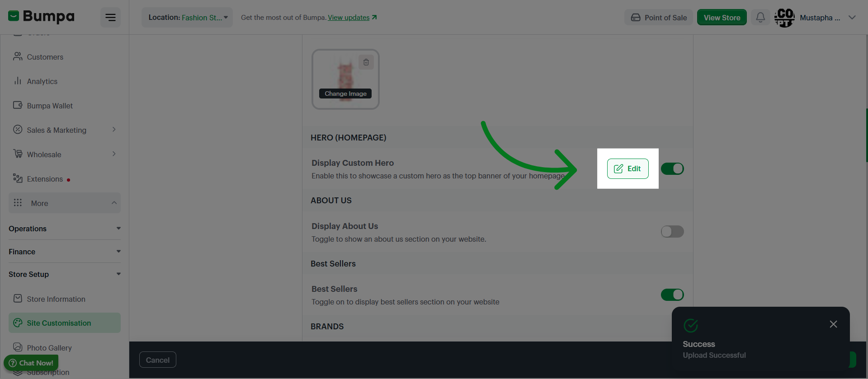Click the store profile avatar
Viewport: 868px width, 379px height.
(x=784, y=18)
